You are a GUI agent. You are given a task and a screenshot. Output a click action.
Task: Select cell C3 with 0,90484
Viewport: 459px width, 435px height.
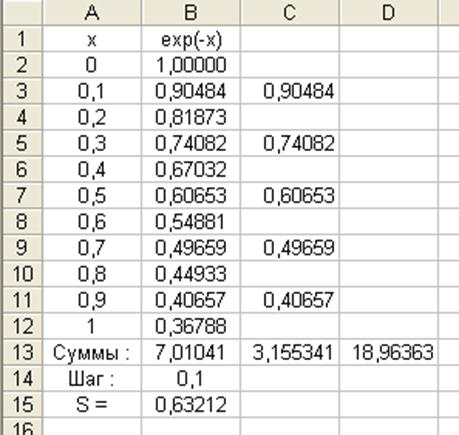(289, 91)
